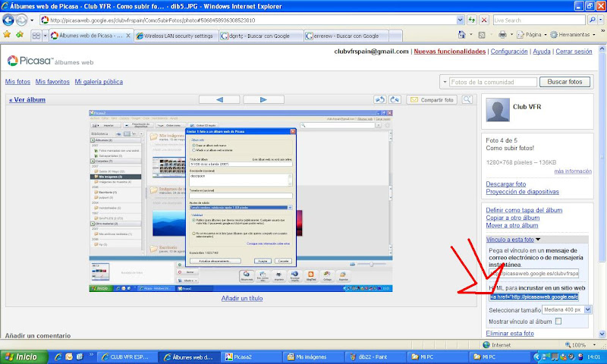Click the Club VFR profile avatar
607x364 pixels.
click(x=498, y=110)
